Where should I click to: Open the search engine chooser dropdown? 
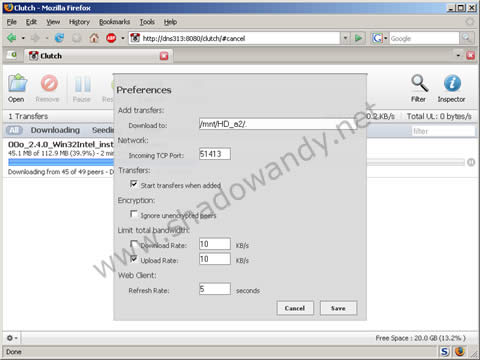[x=386, y=38]
